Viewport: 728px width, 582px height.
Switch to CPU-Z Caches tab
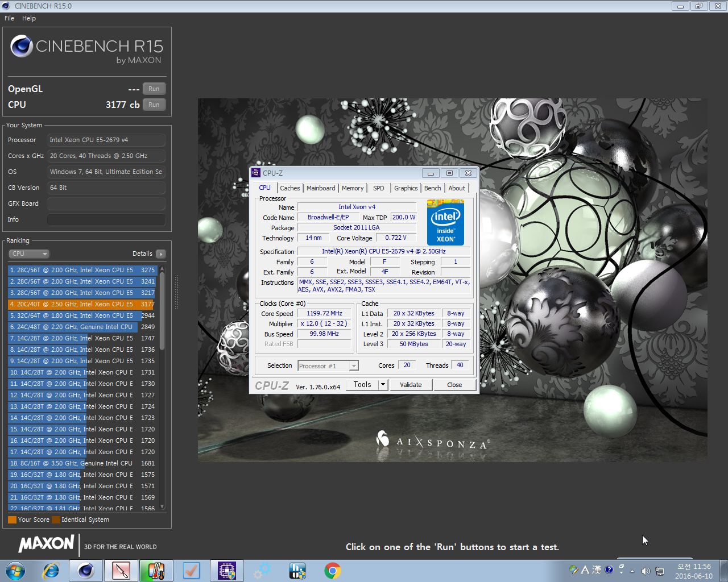[290, 188]
